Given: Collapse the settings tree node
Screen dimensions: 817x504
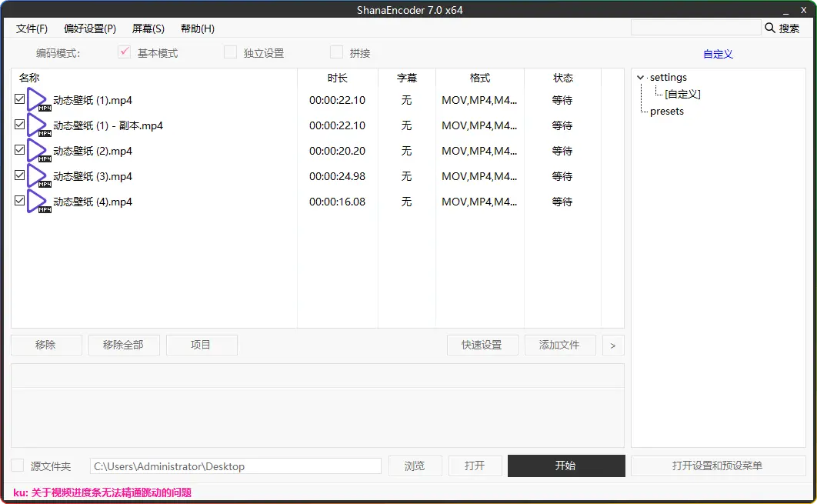Looking at the screenshot, I should click(x=641, y=78).
